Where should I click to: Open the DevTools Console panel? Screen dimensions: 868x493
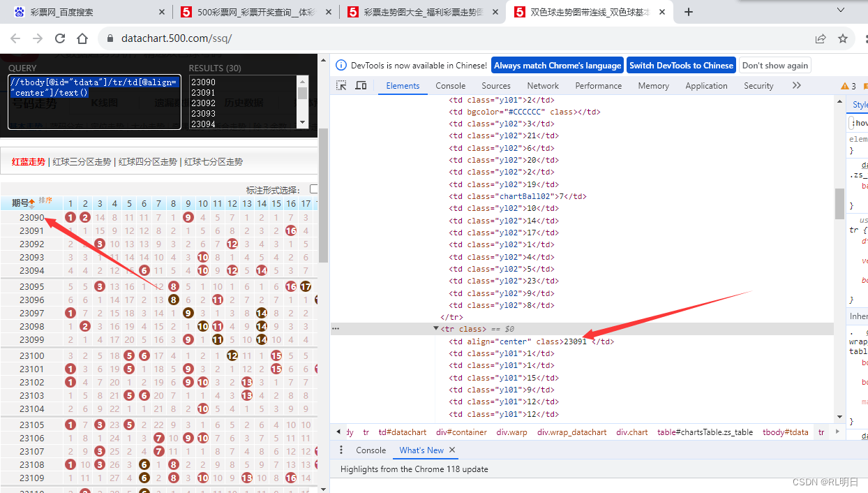point(451,86)
